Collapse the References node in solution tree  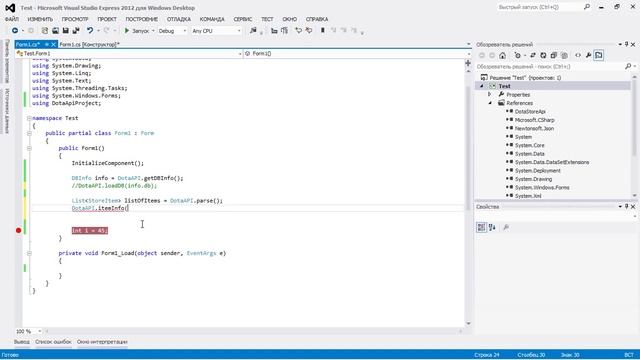[x=490, y=103]
